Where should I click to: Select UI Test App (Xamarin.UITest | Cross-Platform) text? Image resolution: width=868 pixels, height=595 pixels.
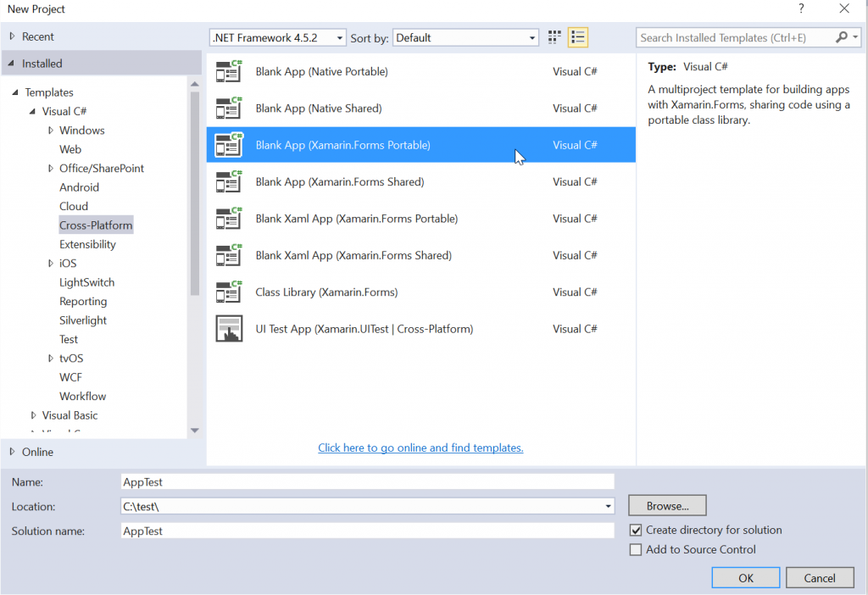pos(364,329)
